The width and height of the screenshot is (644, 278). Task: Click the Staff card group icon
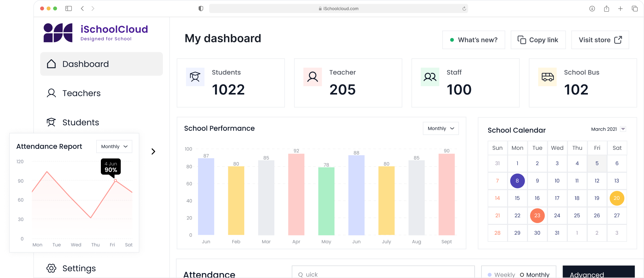pyautogui.click(x=430, y=77)
